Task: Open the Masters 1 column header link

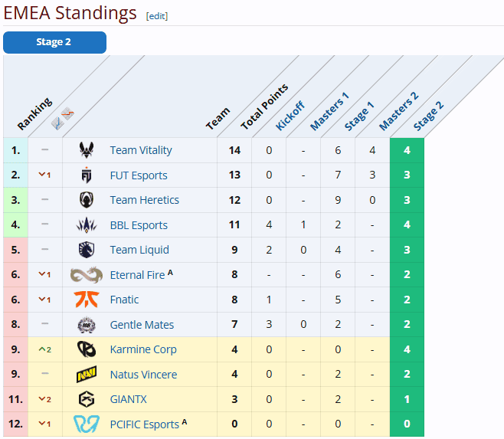Action: coord(329,112)
